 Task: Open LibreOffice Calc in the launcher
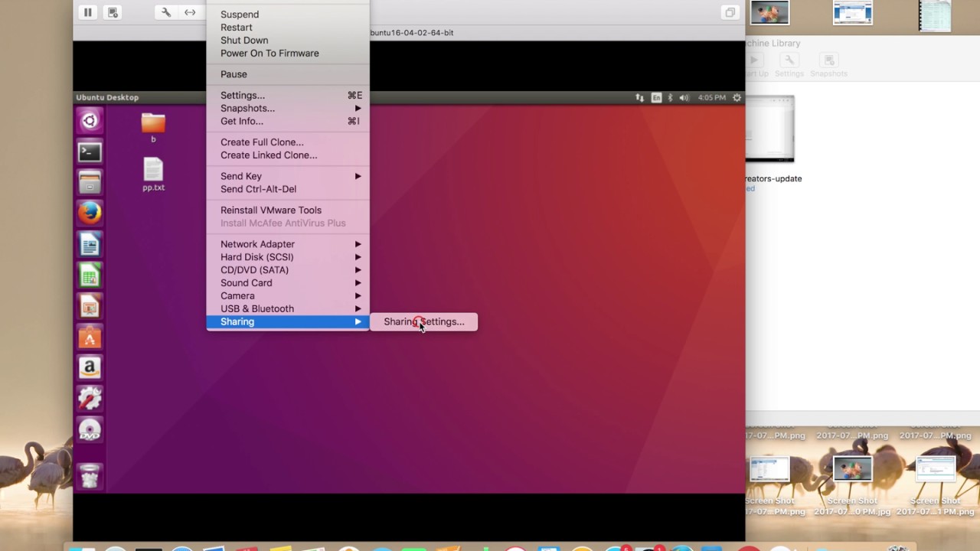pos(90,275)
